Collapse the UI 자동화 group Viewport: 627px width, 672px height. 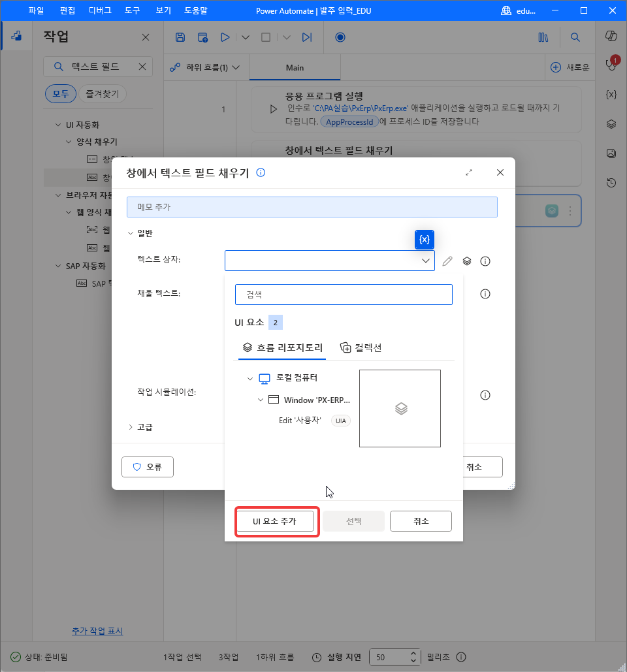(x=58, y=125)
